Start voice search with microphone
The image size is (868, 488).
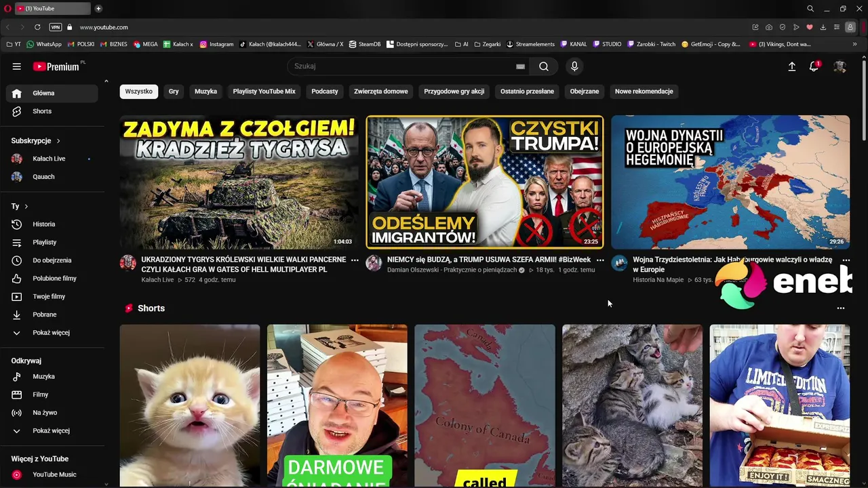coord(574,66)
